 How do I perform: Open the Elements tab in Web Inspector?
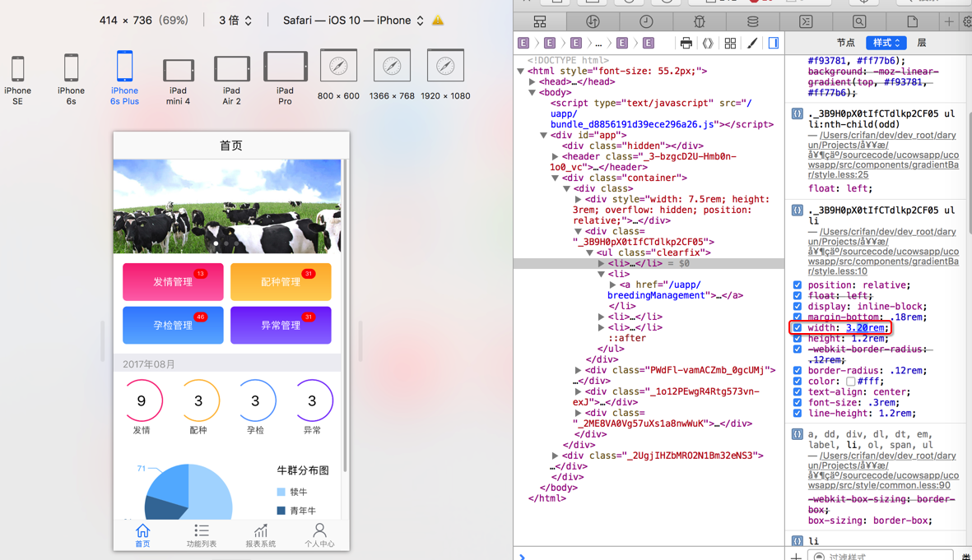539,21
